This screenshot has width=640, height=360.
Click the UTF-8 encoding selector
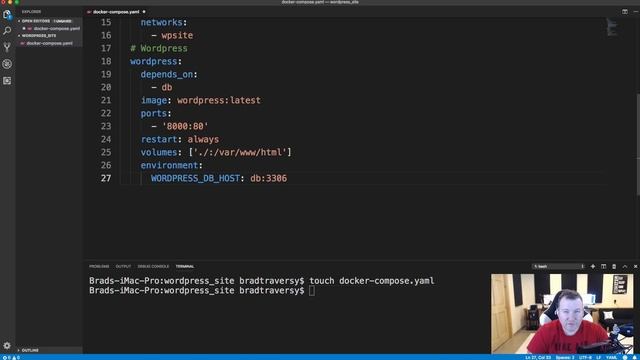point(585,358)
